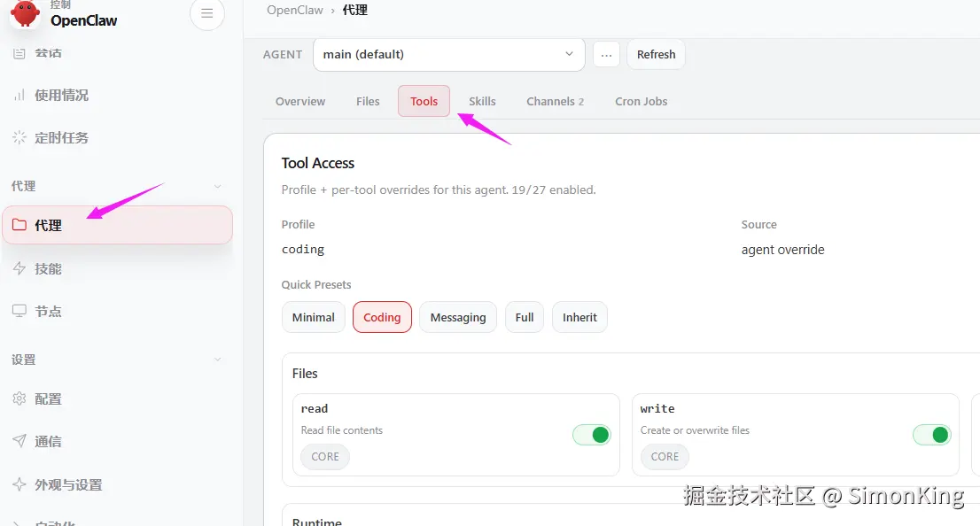Viewport: 980px width, 526px height.
Task: Click the 'agent override' source value
Action: (x=782, y=250)
